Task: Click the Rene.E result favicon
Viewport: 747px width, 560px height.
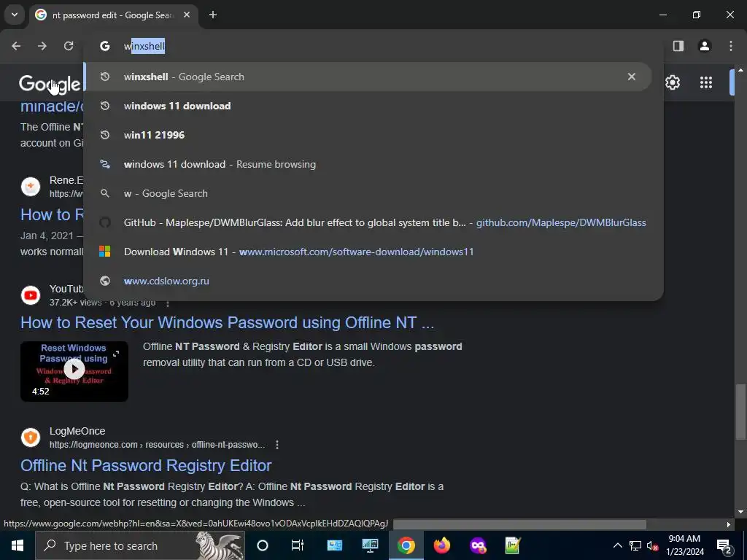Action: point(31,186)
